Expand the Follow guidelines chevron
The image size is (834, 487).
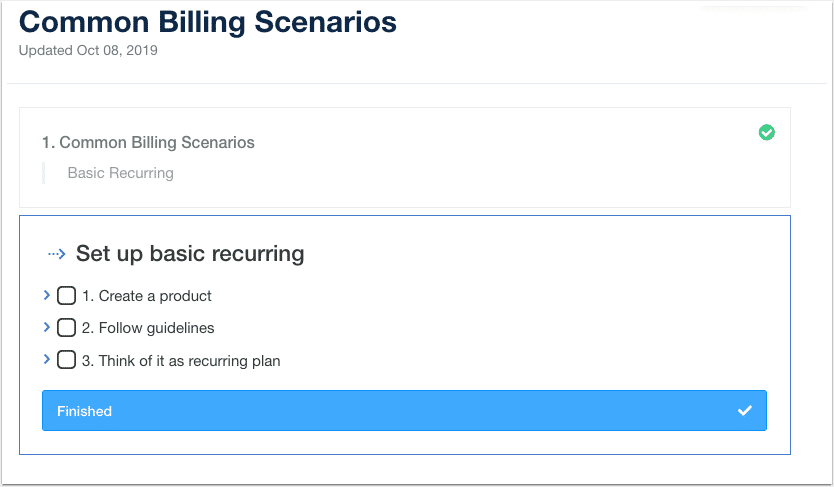tap(47, 327)
